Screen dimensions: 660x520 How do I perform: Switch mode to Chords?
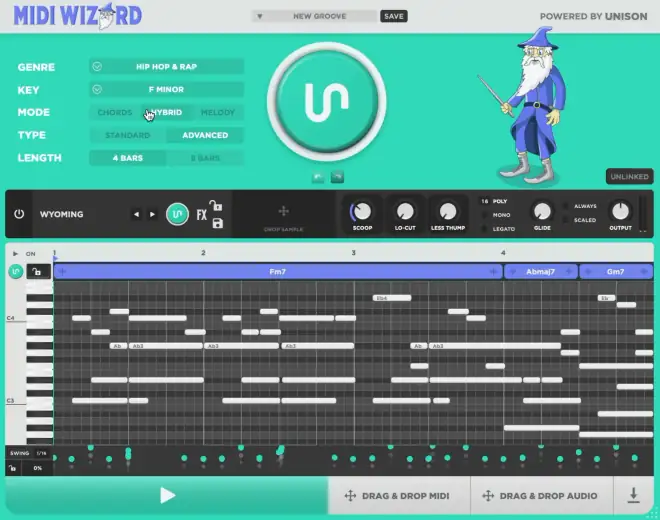115,112
